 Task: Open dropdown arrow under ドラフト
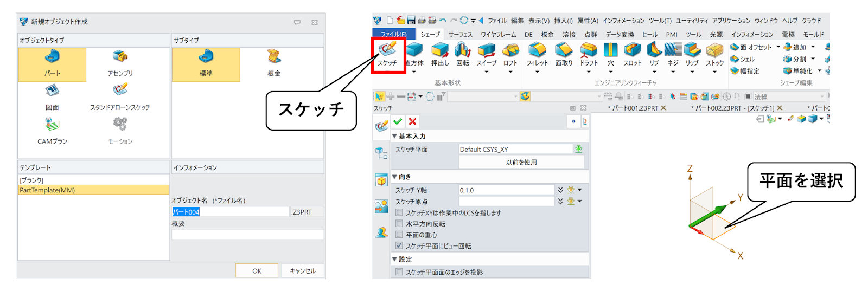[x=589, y=72]
